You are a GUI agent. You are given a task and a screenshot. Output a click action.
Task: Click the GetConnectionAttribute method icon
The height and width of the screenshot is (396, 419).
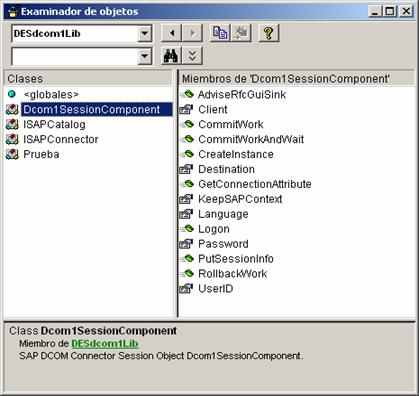187,184
